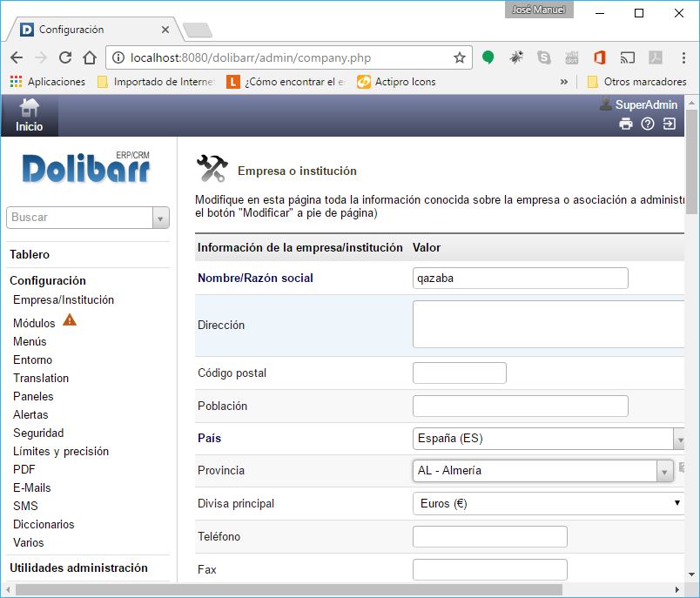Open the E-Mails configuration link

tap(32, 487)
